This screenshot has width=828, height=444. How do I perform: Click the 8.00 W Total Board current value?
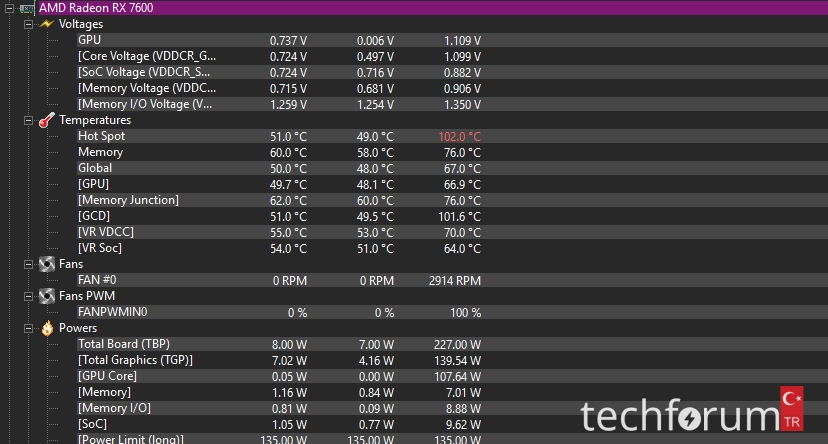(289, 345)
